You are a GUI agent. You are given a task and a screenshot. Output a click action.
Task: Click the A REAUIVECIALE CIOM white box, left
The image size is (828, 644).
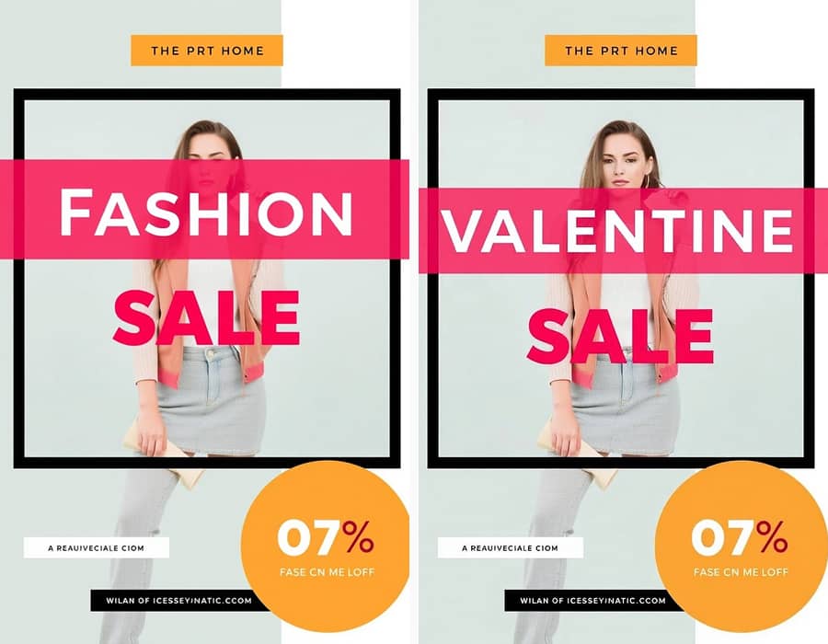[96, 548]
